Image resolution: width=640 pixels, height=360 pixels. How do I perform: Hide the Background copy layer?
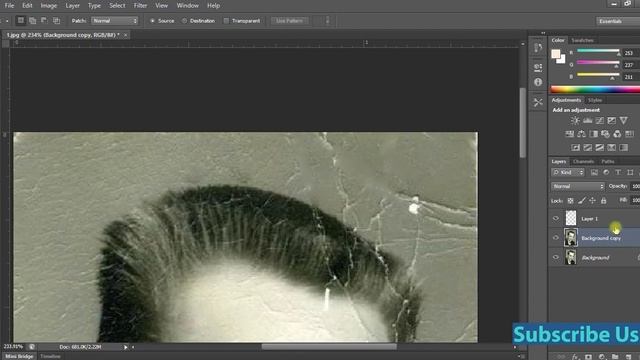[x=556, y=238]
